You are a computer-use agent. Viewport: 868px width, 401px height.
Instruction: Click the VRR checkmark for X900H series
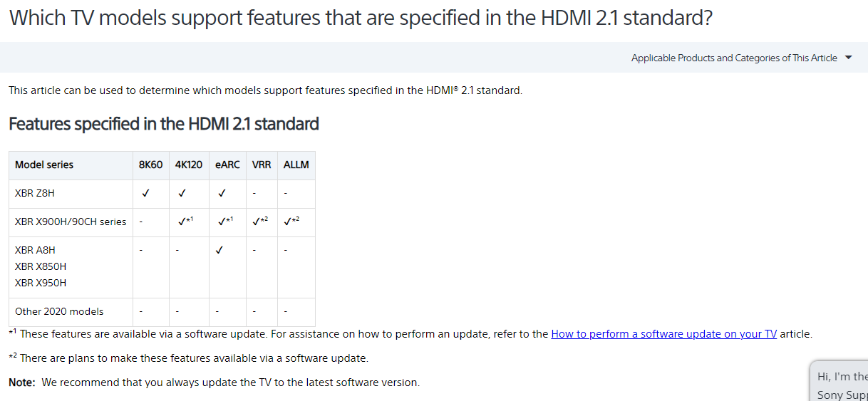[x=260, y=221]
